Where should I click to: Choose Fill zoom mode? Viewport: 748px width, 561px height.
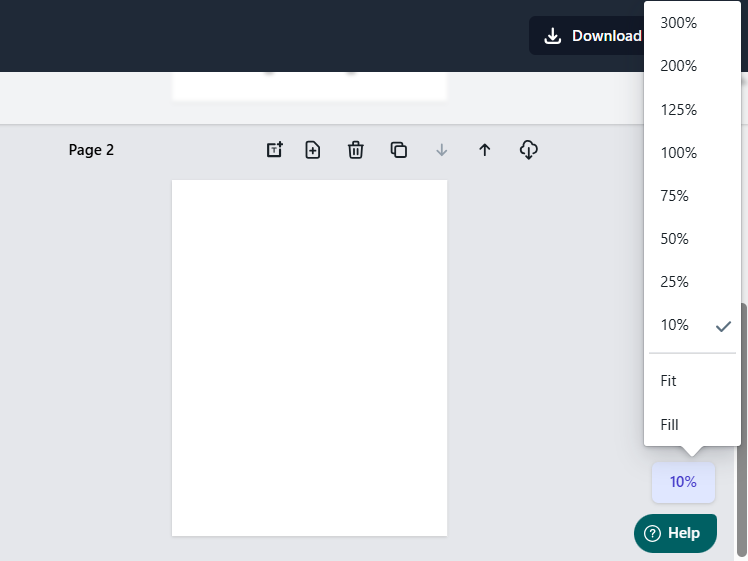[692, 424]
